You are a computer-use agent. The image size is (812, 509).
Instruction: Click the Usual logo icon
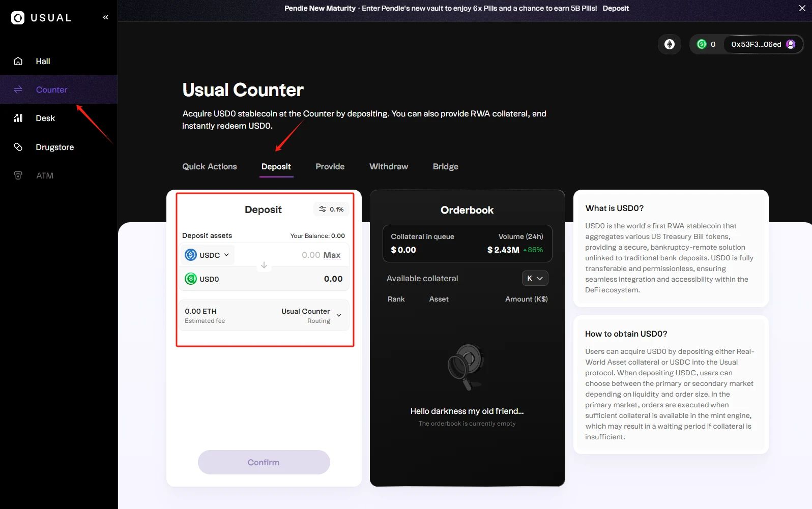(18, 18)
